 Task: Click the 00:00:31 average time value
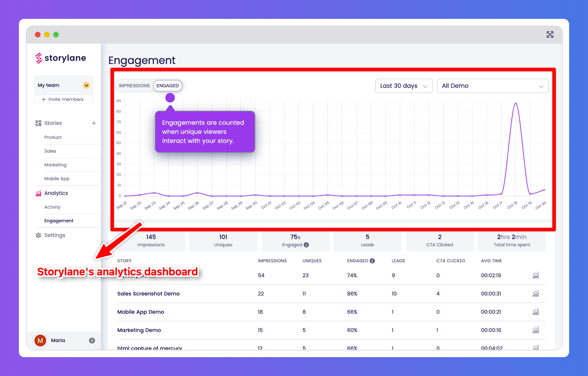tap(491, 294)
